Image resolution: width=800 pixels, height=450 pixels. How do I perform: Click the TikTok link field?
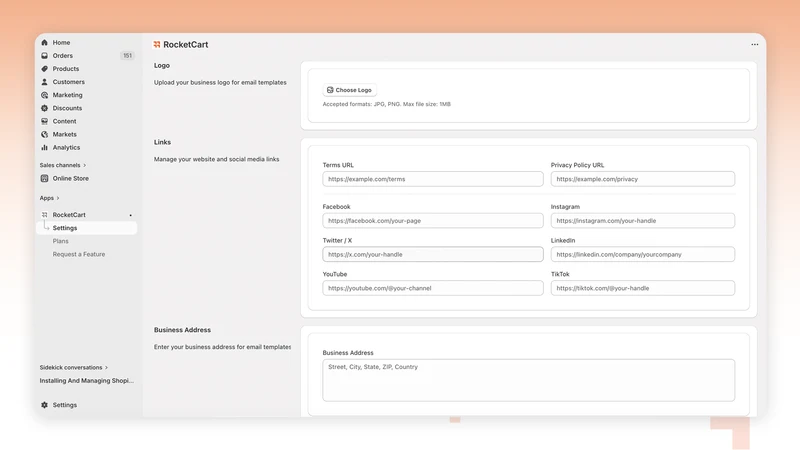(x=643, y=288)
